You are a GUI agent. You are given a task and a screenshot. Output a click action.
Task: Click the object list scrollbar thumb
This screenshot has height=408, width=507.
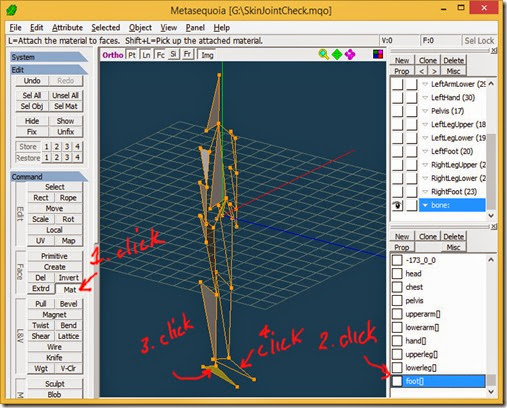[491, 171]
